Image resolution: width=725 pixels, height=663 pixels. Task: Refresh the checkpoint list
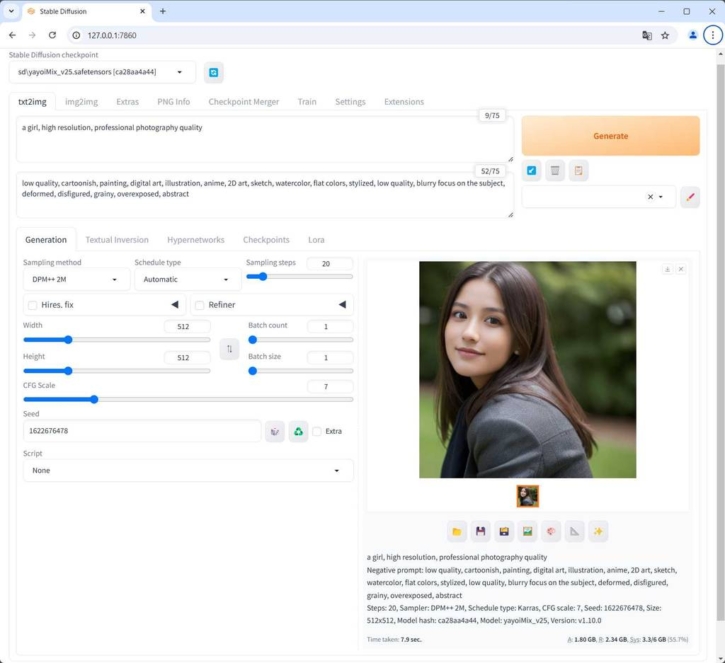[214, 72]
